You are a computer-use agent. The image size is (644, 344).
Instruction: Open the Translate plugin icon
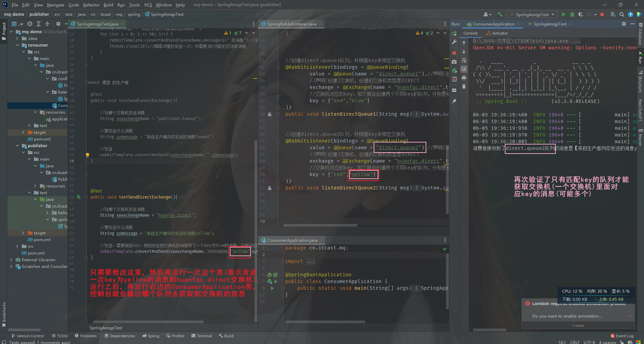(x=613, y=14)
